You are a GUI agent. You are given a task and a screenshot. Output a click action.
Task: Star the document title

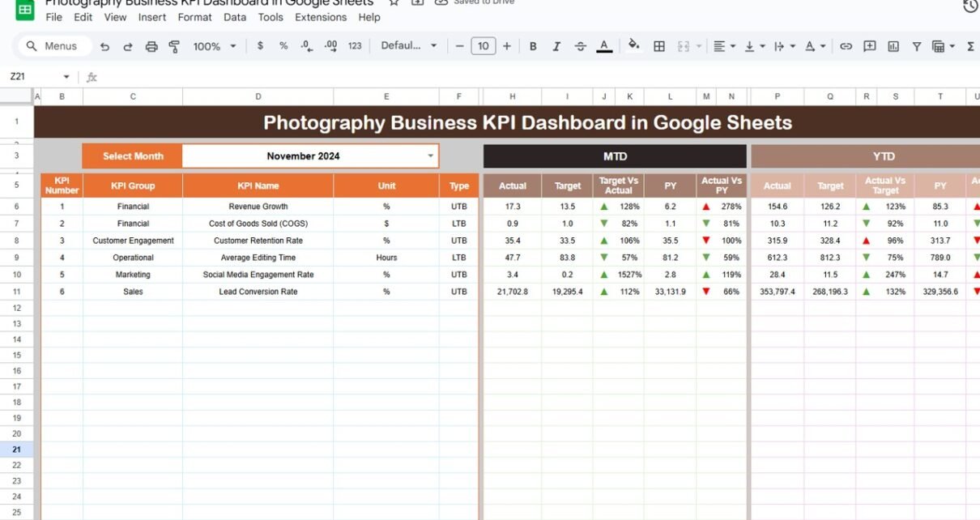pyautogui.click(x=394, y=2)
